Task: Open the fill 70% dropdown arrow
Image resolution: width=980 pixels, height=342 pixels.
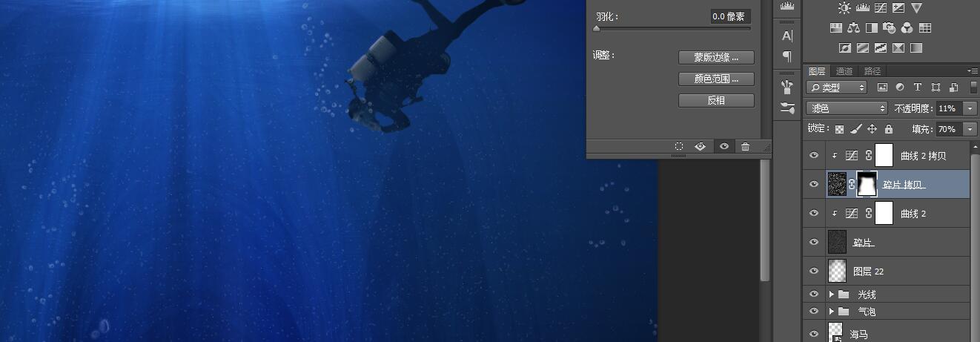Action: pos(970,129)
